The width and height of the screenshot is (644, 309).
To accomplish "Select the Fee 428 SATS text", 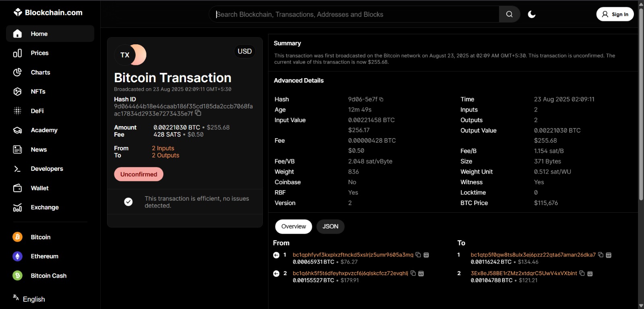I will coord(167,135).
